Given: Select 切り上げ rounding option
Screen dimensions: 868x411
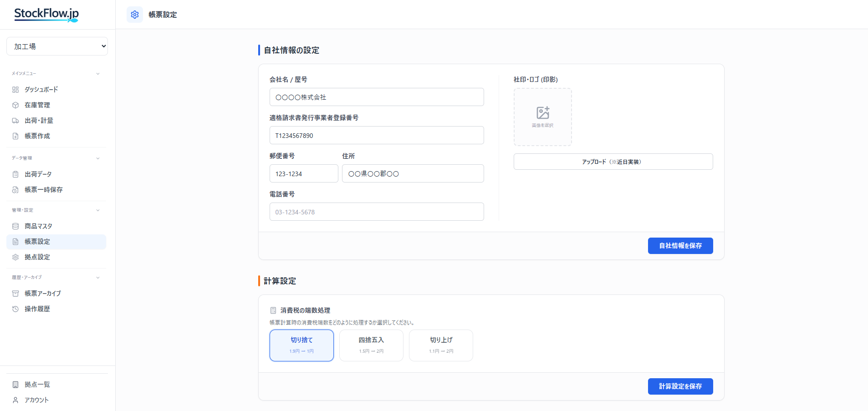Looking at the screenshot, I should click(x=440, y=345).
